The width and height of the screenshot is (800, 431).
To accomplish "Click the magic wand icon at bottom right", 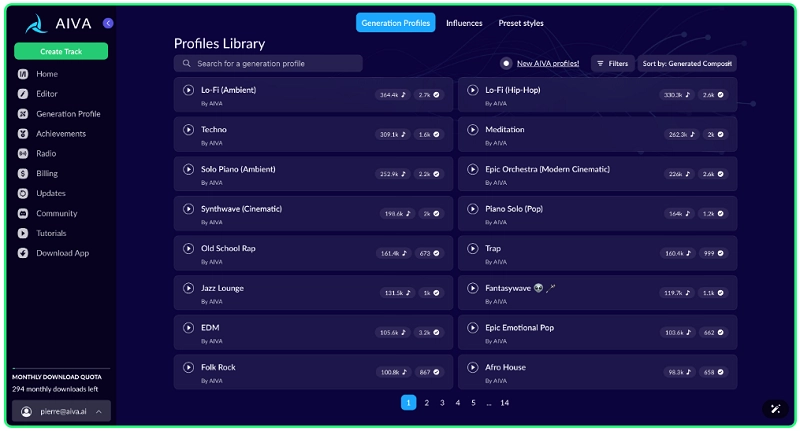I will pos(776,409).
